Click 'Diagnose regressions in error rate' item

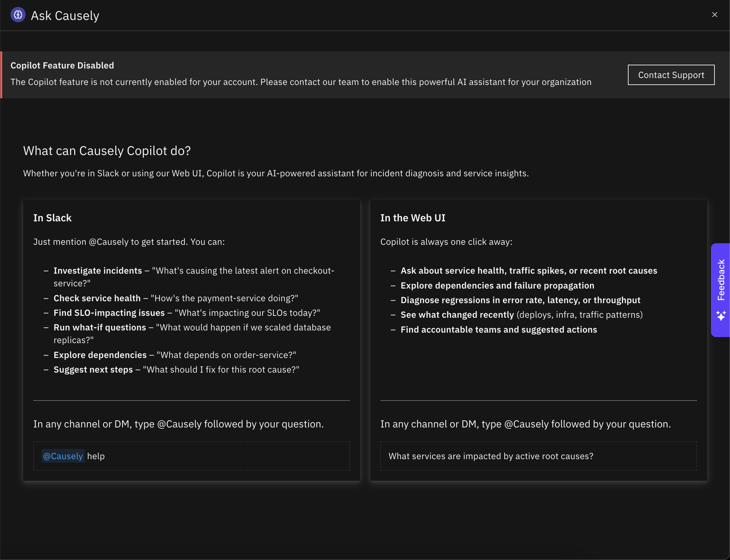[x=520, y=300]
